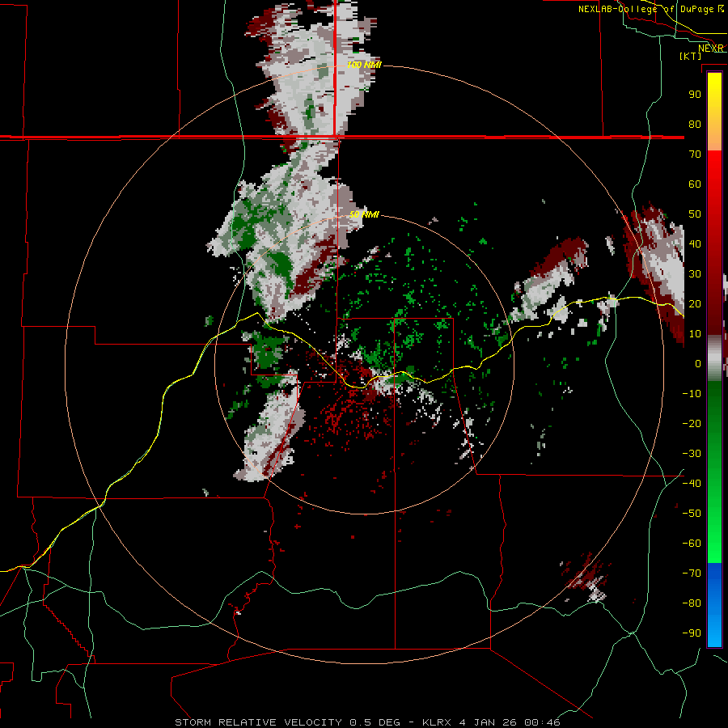Viewport: 728px width, 728px height.
Task: Pick the -40 label on velocity scale
Action: tap(692, 484)
